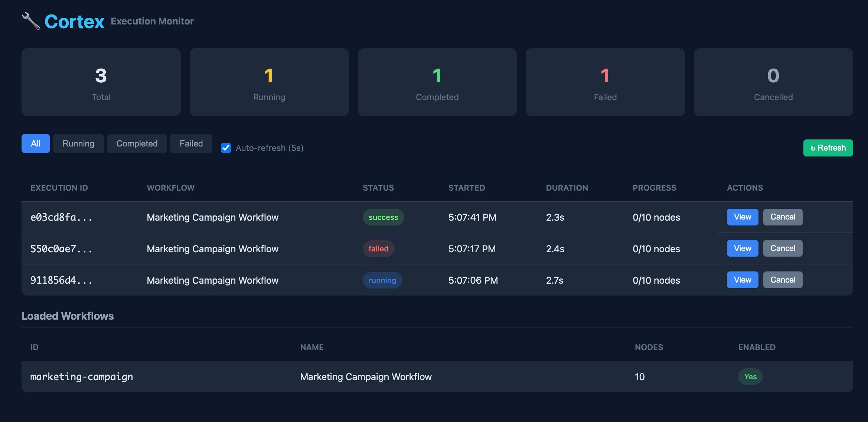Switch to the All filter tab
This screenshot has height=422, width=868.
[36, 144]
